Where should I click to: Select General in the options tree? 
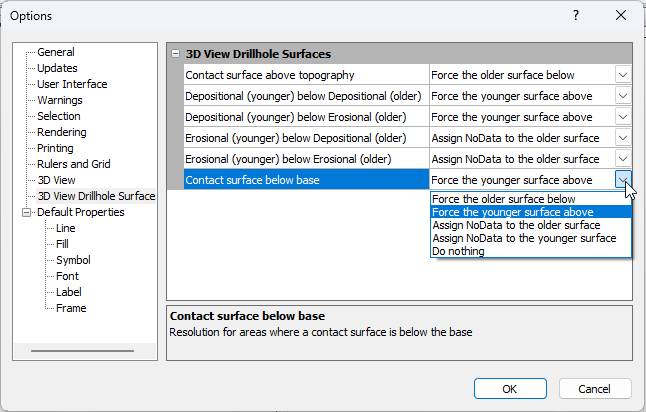click(56, 52)
